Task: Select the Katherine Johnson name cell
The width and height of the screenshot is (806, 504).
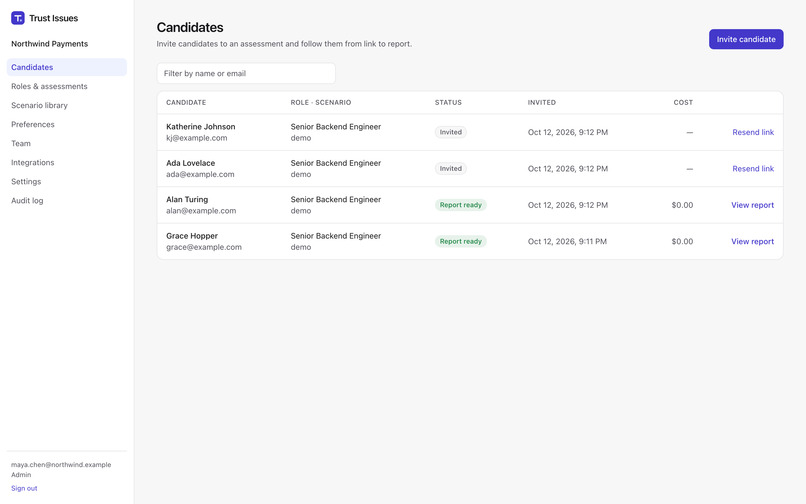Action: 200,127
